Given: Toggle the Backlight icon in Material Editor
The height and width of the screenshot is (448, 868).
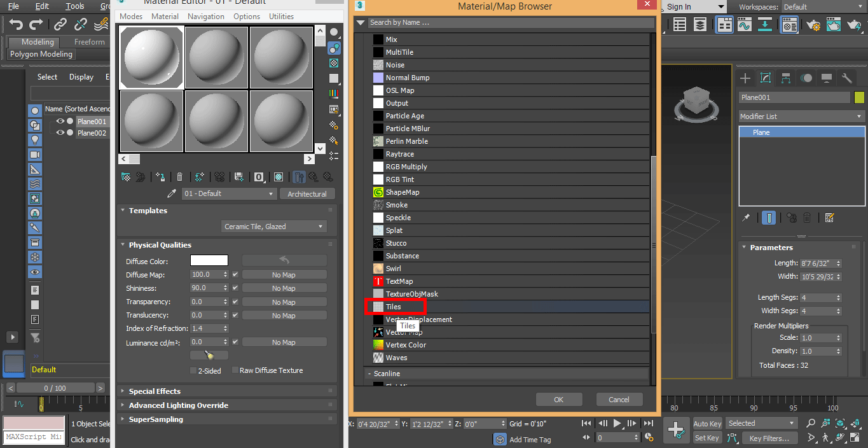Looking at the screenshot, I should point(334,48).
